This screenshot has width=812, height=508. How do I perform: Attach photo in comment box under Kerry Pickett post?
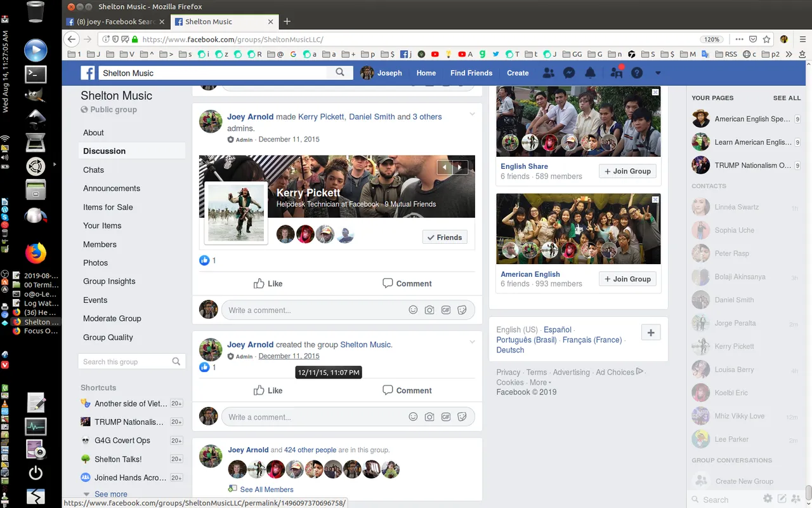pos(429,310)
